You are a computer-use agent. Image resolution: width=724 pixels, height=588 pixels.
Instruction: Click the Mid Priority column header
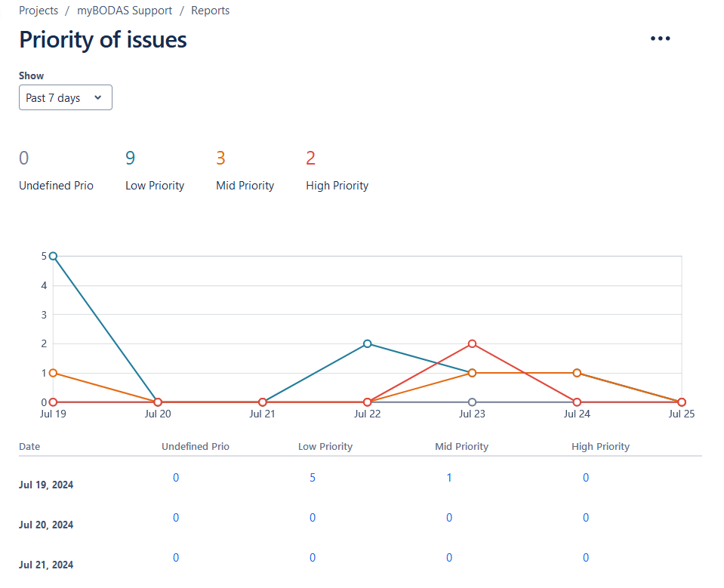click(461, 446)
